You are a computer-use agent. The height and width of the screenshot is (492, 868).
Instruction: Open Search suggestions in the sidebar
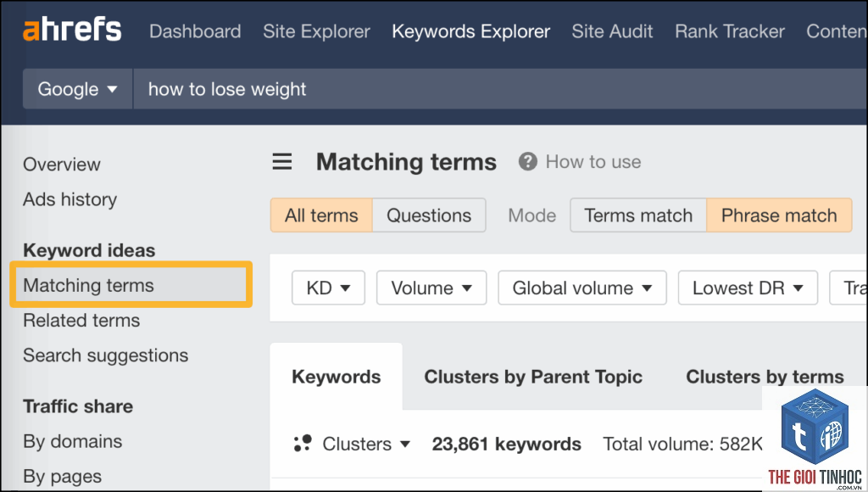pos(105,355)
